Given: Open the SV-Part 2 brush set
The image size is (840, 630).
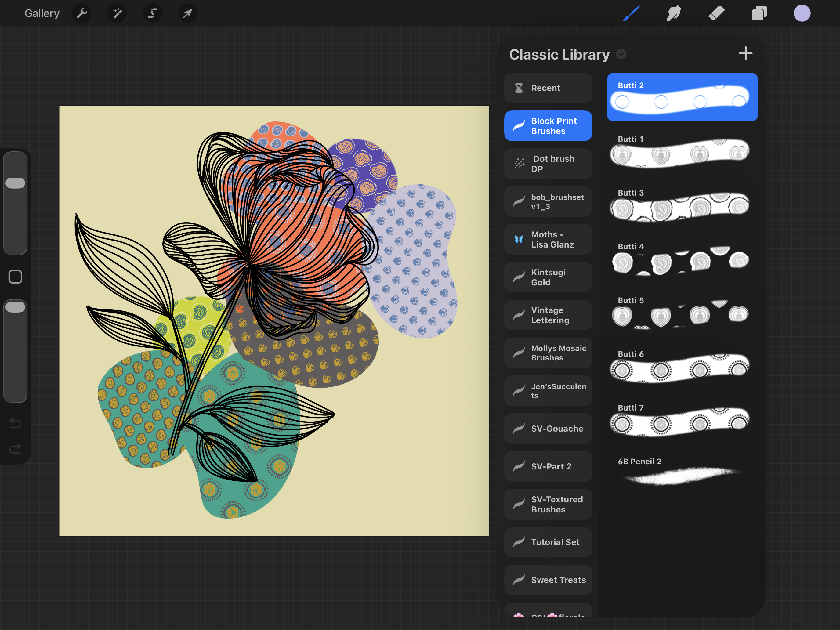Looking at the screenshot, I should coord(548,466).
